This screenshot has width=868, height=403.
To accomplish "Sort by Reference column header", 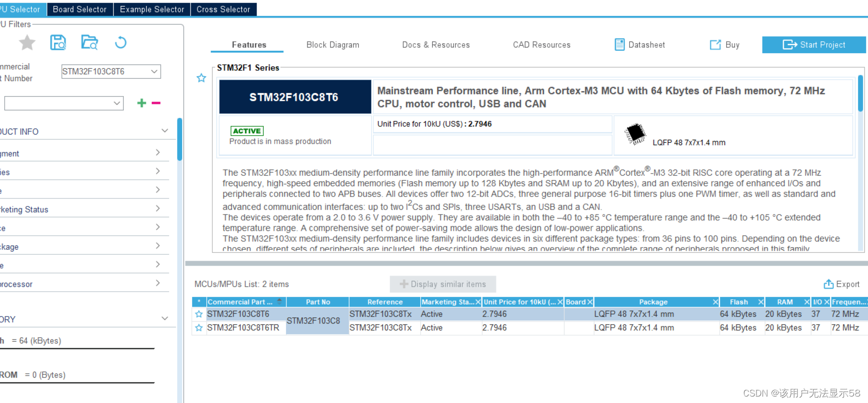I will click(385, 302).
